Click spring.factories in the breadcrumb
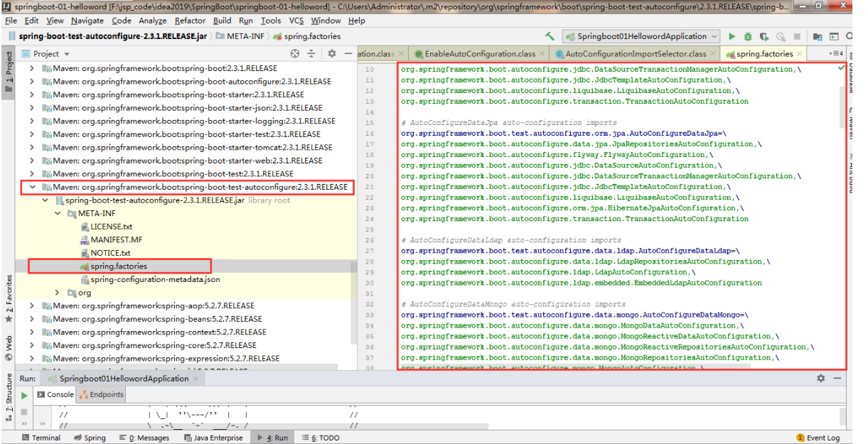 click(x=306, y=36)
